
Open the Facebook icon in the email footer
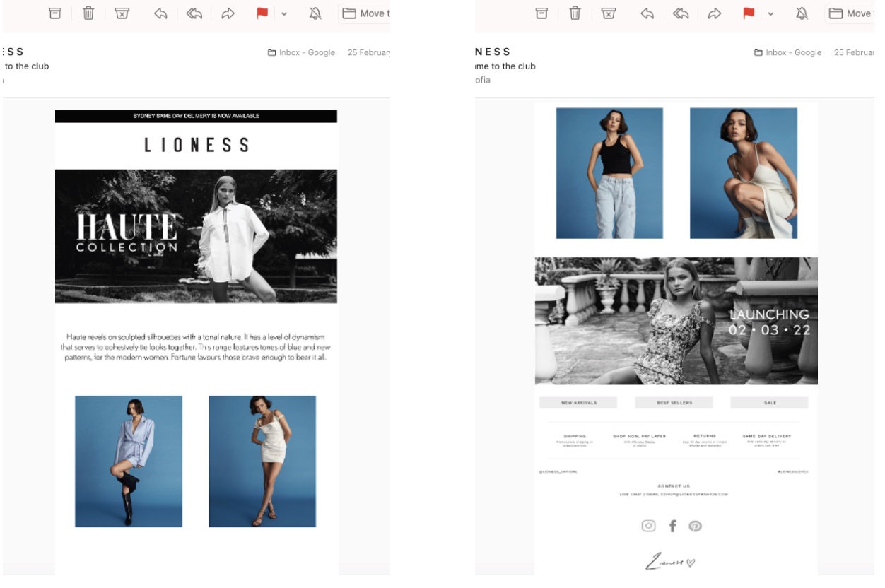point(672,526)
